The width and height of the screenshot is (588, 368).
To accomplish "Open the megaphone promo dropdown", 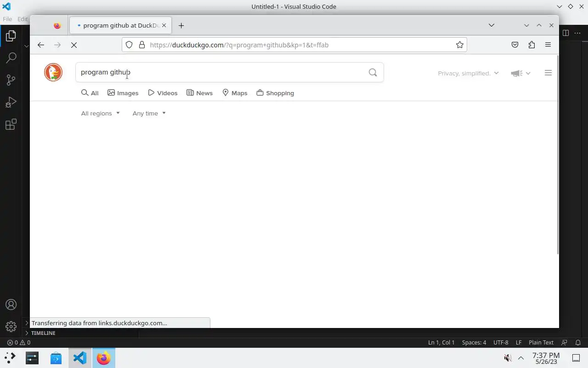I will click(520, 73).
